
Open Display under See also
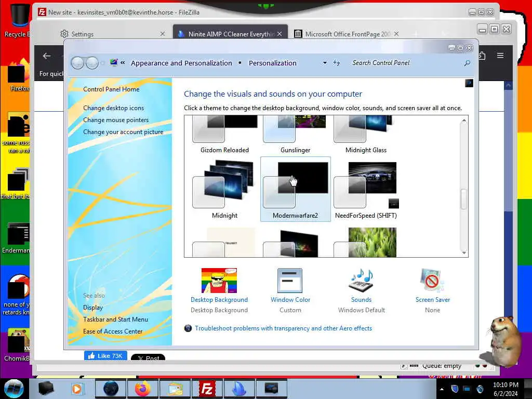tap(92, 308)
